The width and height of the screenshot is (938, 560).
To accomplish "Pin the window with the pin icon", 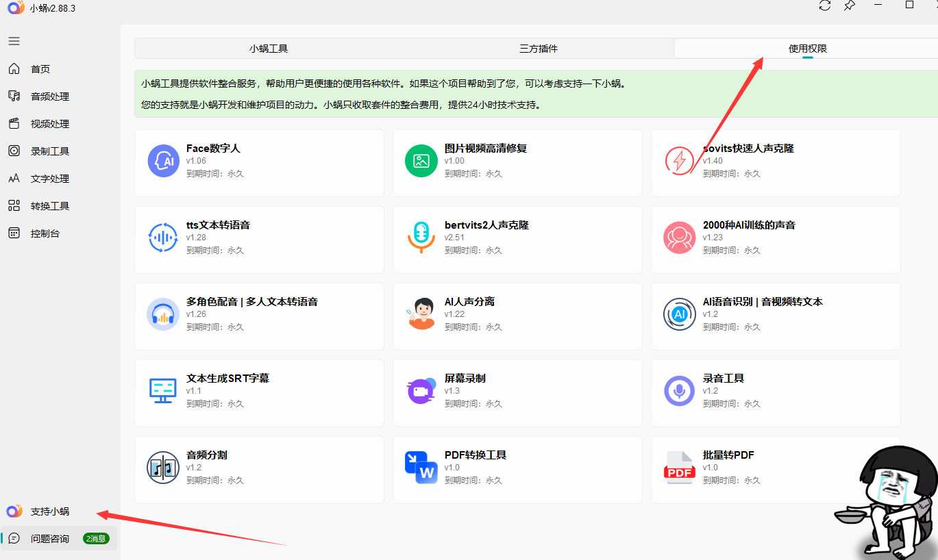I will pyautogui.click(x=850, y=5).
